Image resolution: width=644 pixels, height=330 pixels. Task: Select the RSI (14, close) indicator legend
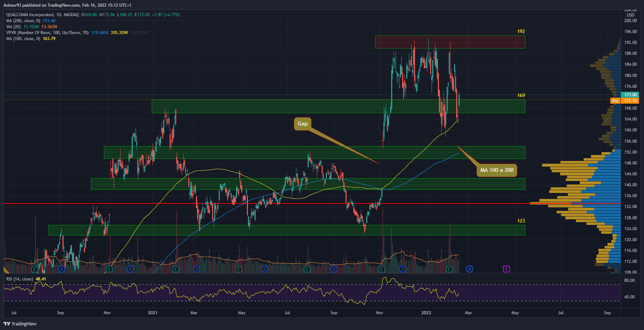(x=20, y=279)
